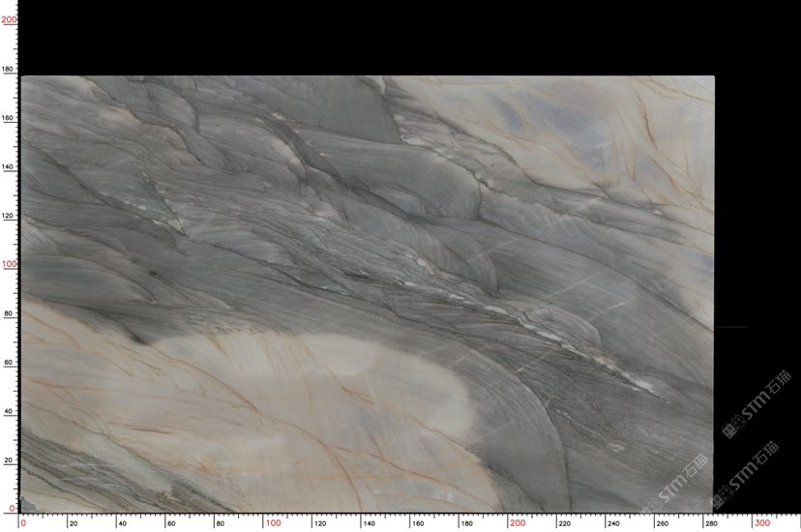
Task: Click the red 200 label on vertical ruler
Action: (x=8, y=19)
